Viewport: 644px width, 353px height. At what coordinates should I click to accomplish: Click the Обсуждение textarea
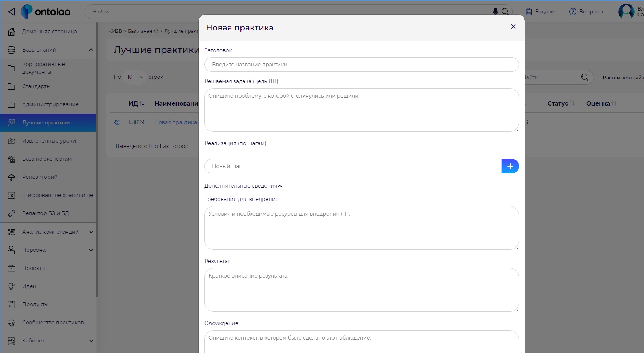click(362, 341)
